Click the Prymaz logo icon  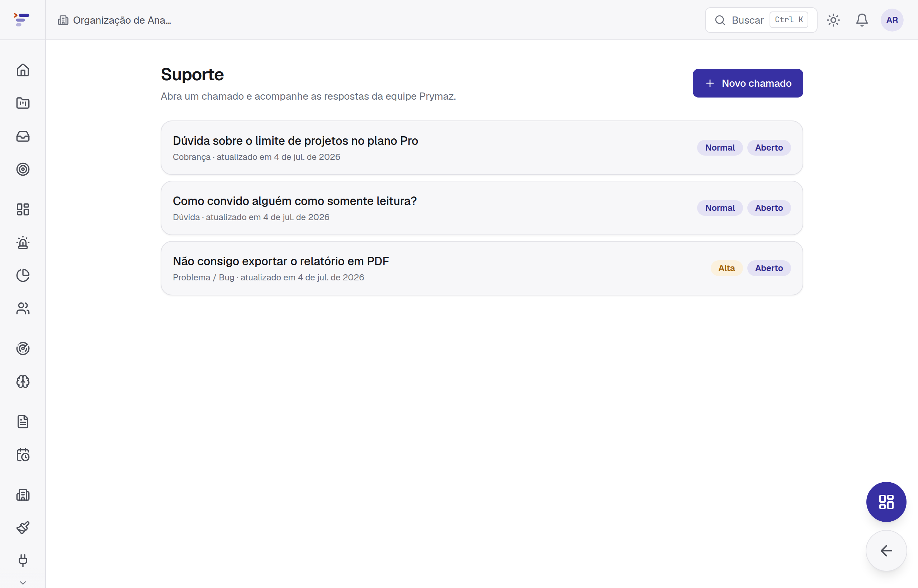coord(22,19)
